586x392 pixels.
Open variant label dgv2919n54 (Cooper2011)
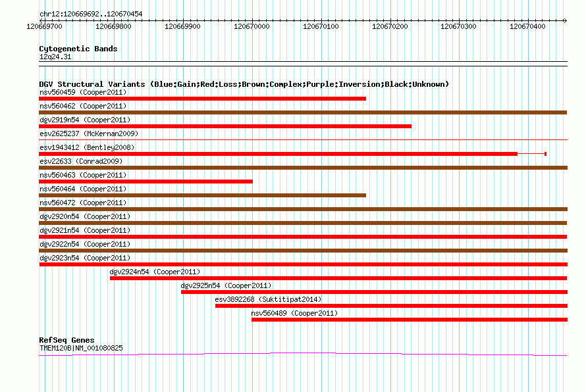(85, 120)
